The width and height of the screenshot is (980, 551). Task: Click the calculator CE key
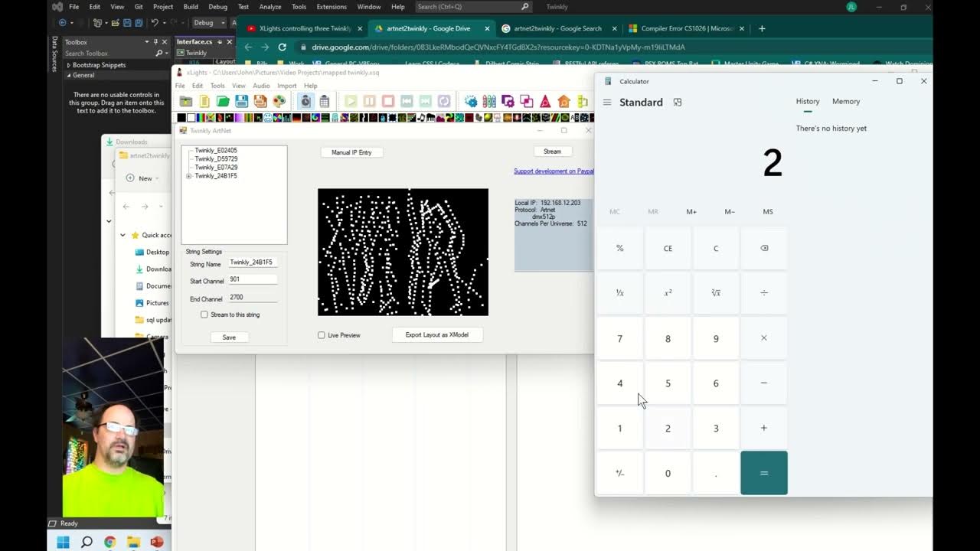pos(668,248)
